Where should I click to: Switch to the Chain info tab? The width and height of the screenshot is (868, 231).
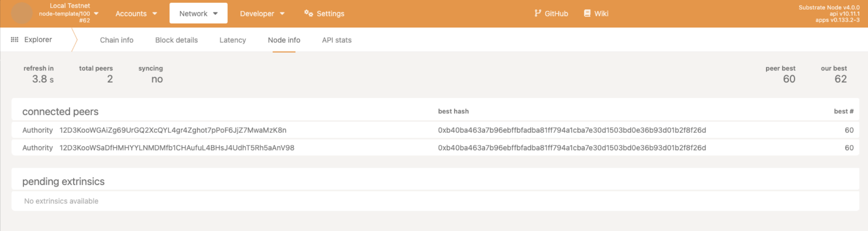click(117, 40)
